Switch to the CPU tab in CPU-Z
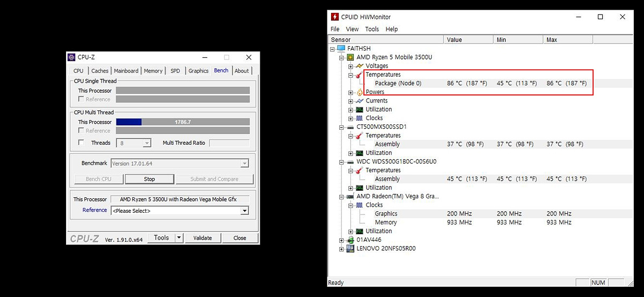644x297 pixels. tap(78, 71)
